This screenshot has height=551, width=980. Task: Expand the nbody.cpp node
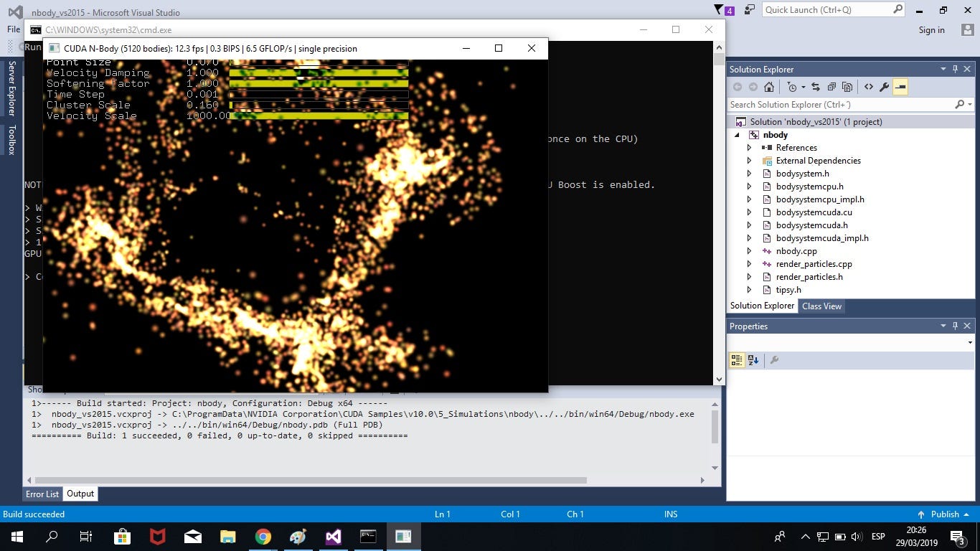tap(750, 251)
